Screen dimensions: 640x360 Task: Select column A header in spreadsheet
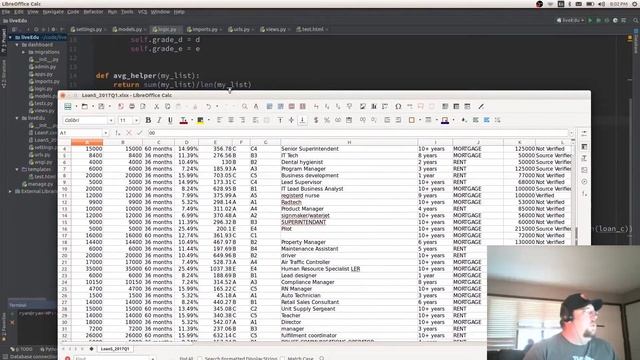tap(87, 142)
